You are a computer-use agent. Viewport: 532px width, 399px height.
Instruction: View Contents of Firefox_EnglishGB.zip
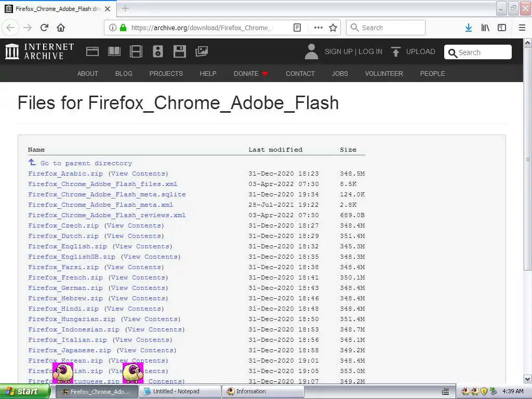[151, 257]
